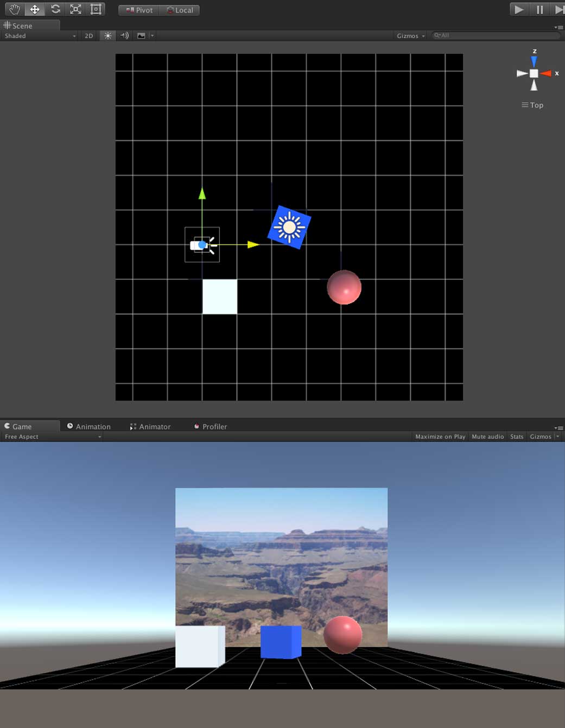Viewport: 565px width, 728px height.
Task: Toggle 2D scene view mode
Action: pos(88,36)
